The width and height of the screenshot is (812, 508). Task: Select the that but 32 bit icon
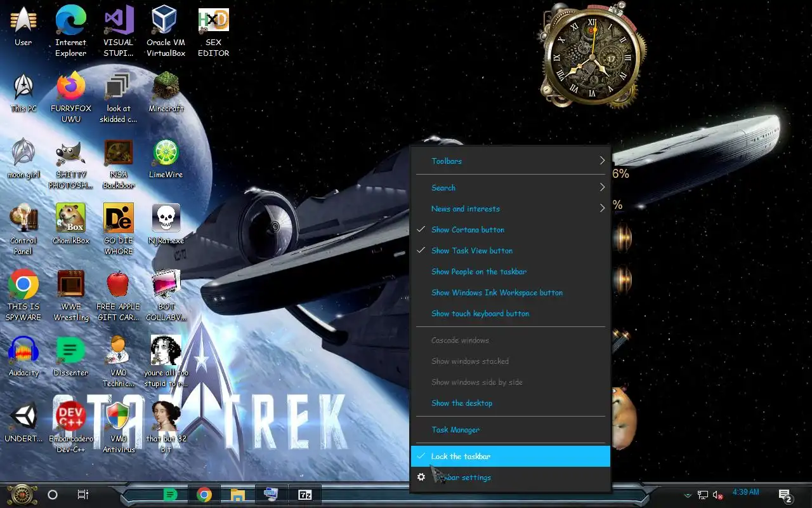(166, 428)
